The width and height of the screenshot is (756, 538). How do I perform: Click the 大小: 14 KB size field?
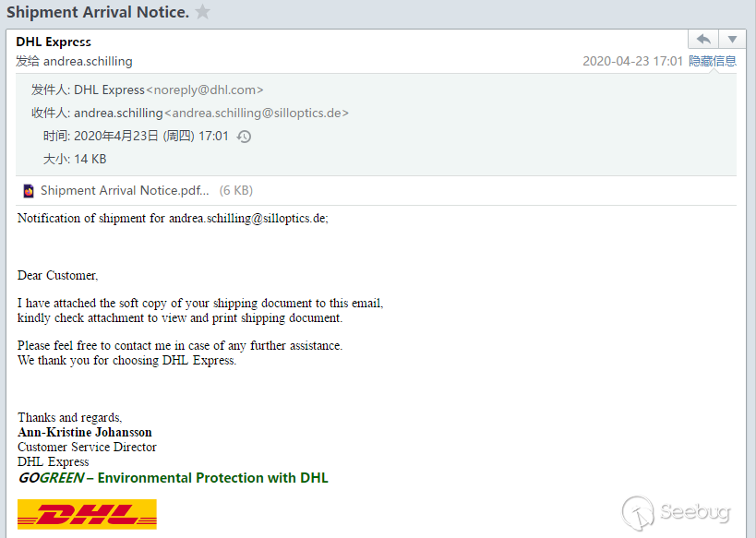75,159
